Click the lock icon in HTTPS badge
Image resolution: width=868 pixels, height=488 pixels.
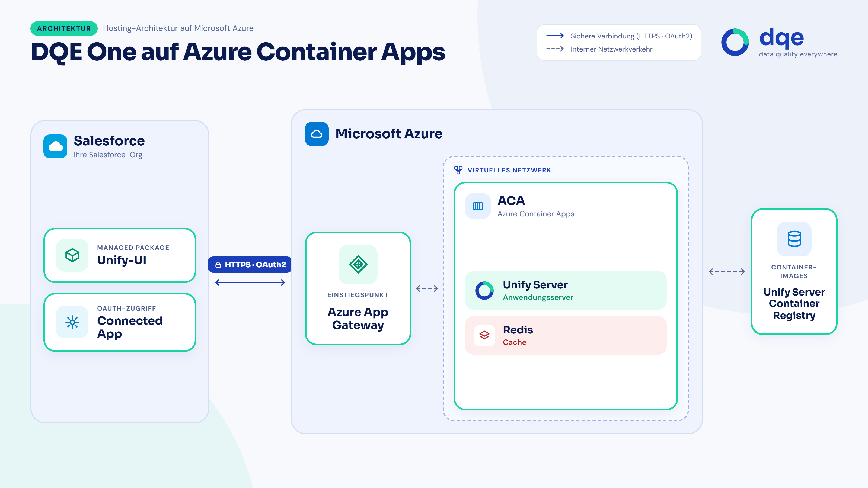click(x=218, y=265)
